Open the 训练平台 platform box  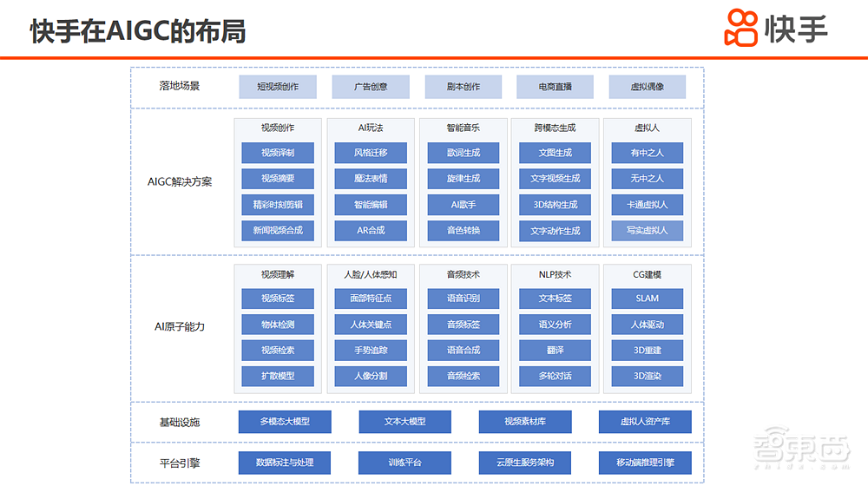(x=404, y=463)
